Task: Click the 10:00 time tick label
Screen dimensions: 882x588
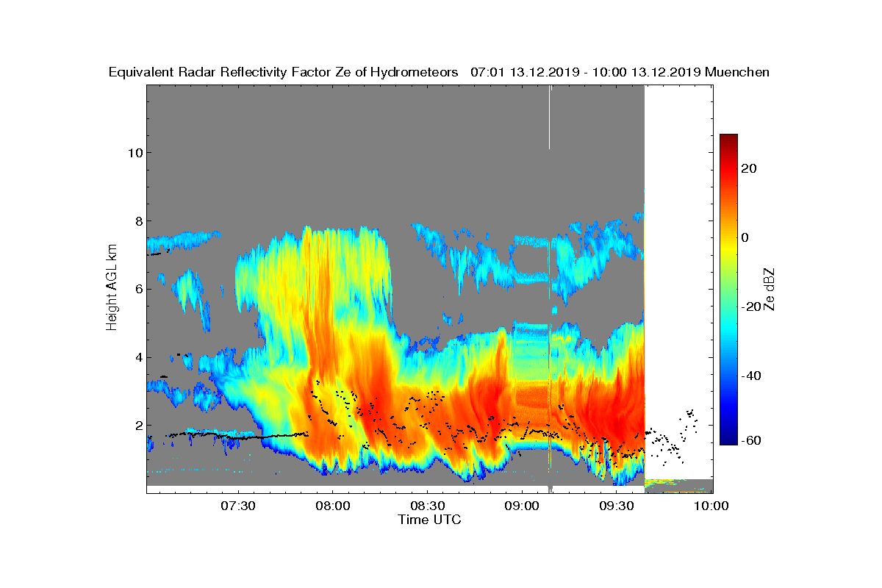Action: pyautogui.click(x=711, y=506)
